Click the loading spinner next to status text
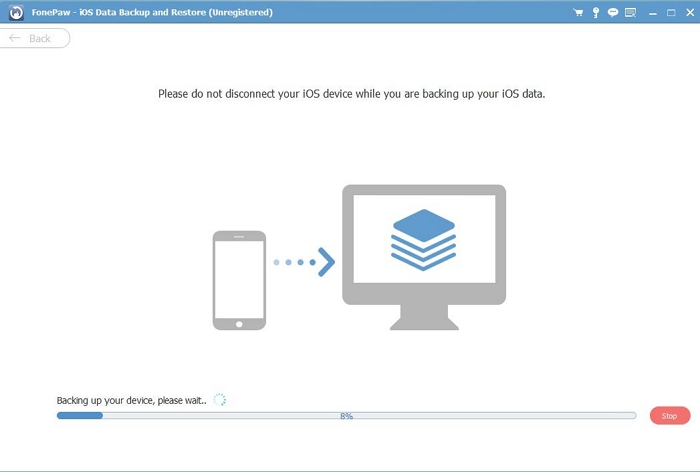 [219, 400]
